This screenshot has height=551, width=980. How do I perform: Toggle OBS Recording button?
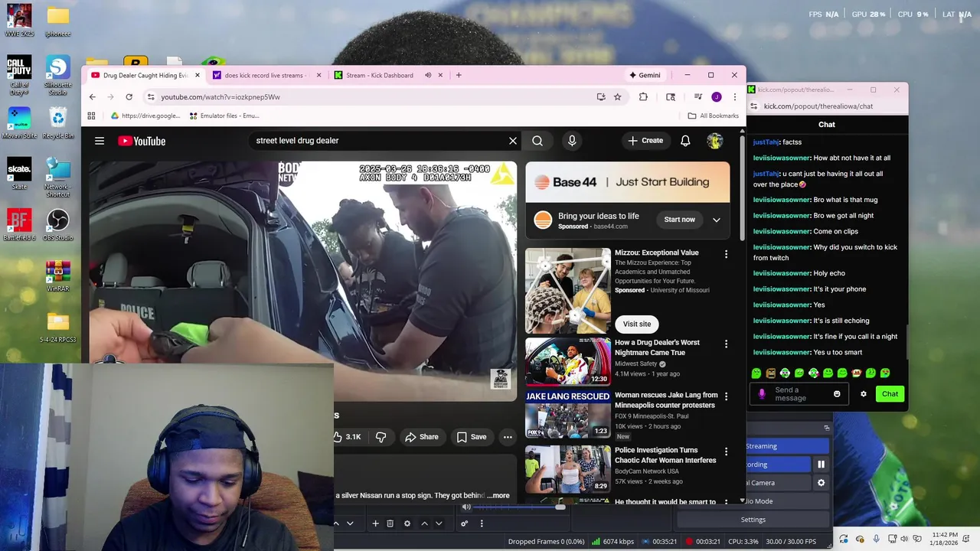pyautogui.click(x=778, y=465)
